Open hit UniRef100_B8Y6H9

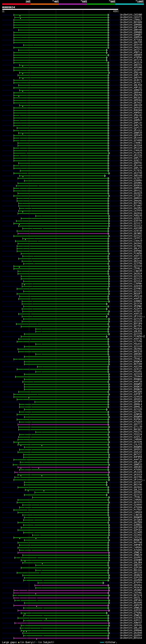(x=131, y=22)
